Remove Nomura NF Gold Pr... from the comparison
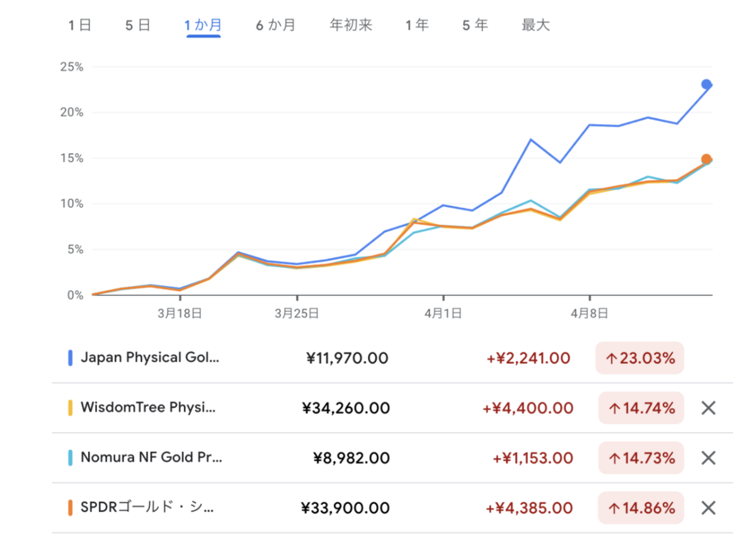 (x=707, y=457)
